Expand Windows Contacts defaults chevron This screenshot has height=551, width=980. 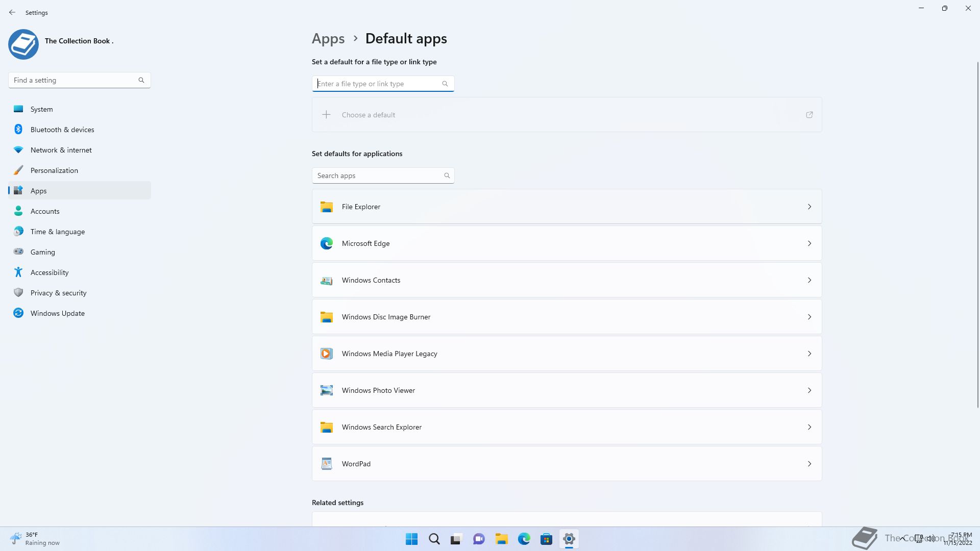click(x=810, y=280)
